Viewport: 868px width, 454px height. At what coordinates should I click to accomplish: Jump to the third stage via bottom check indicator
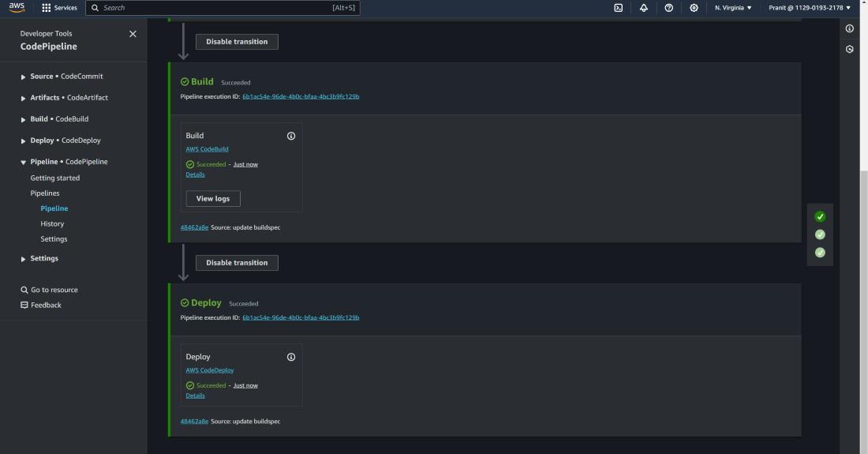click(820, 253)
